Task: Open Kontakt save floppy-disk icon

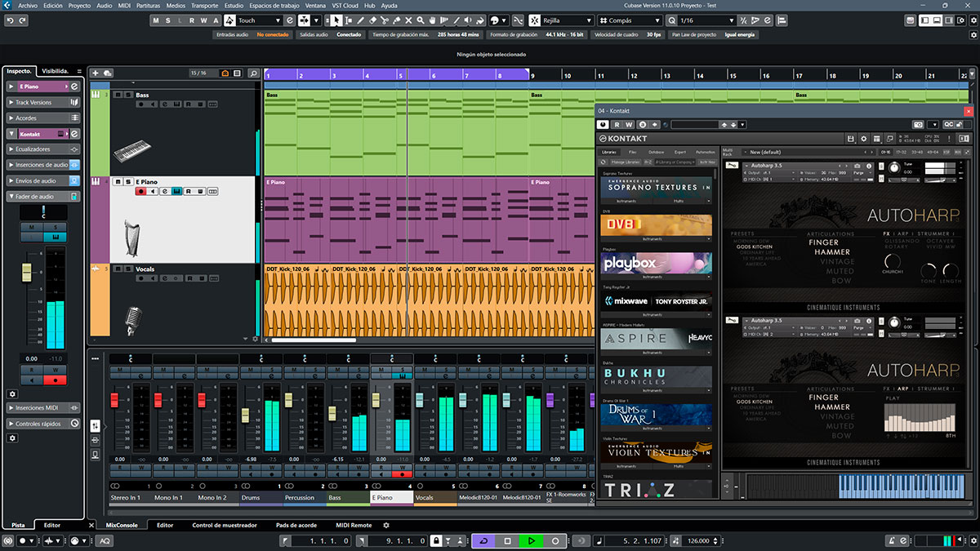Action: point(851,139)
